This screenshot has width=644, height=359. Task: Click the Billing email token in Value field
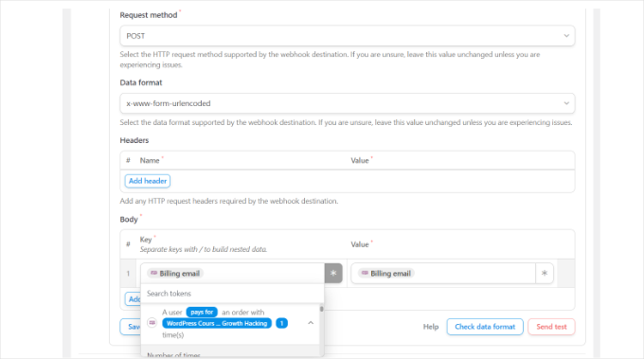click(386, 274)
